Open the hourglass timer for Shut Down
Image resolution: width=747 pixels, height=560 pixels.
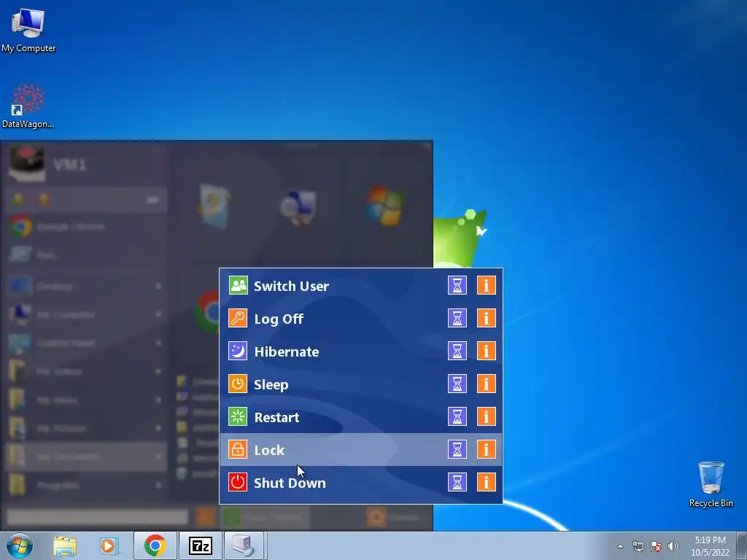pos(457,483)
